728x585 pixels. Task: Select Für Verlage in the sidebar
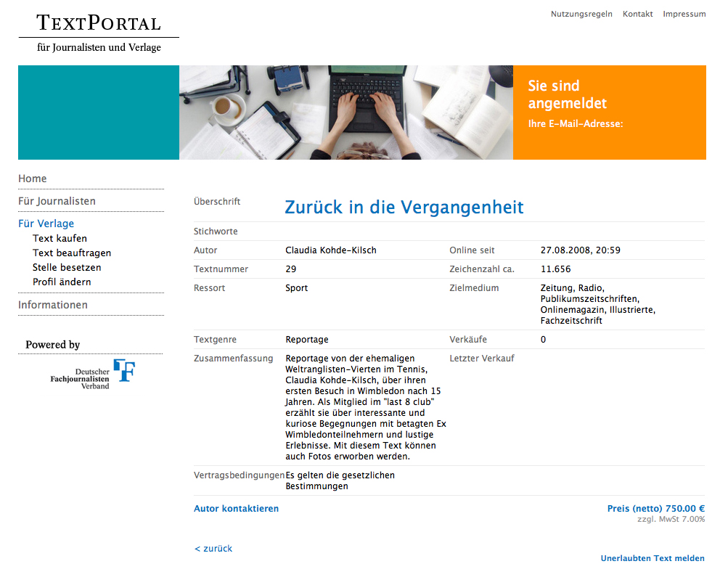pos(46,224)
